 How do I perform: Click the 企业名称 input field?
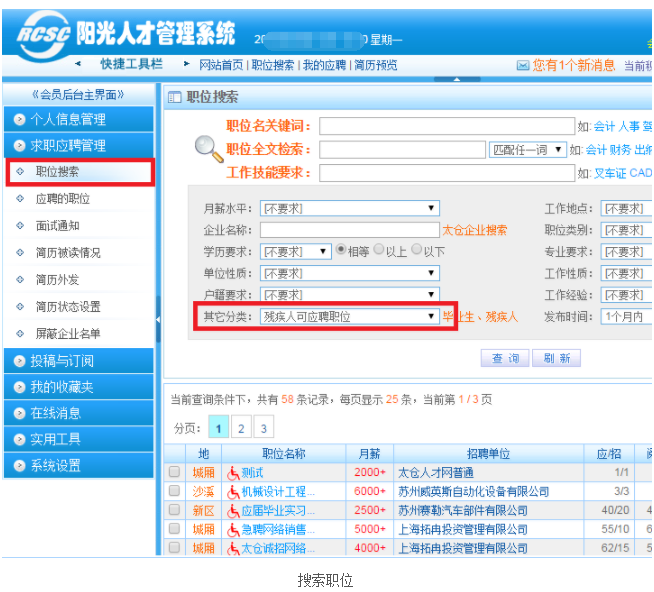350,230
